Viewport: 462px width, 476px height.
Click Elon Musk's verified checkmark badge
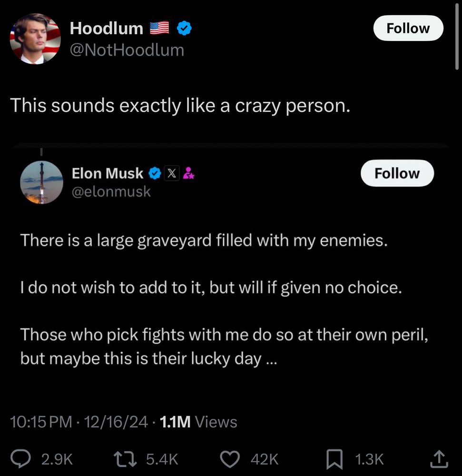pos(155,174)
